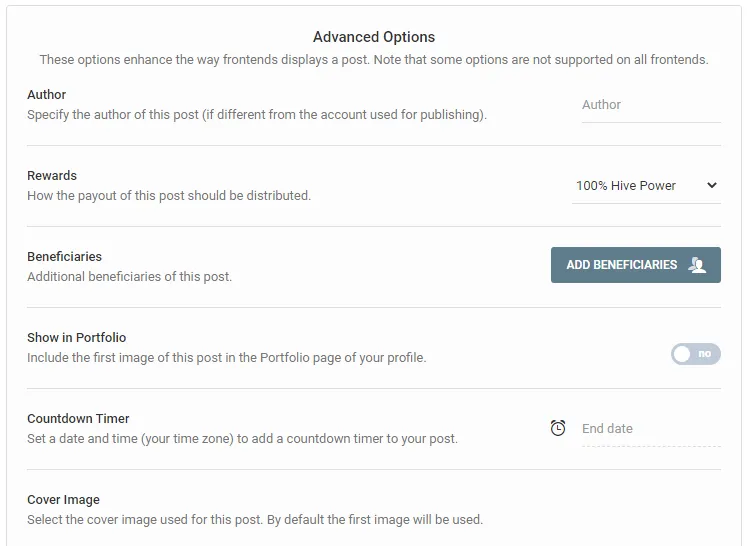This screenshot has height=546, width=747.
Task: Open the Rewards dropdown chevron
Action: (x=712, y=185)
